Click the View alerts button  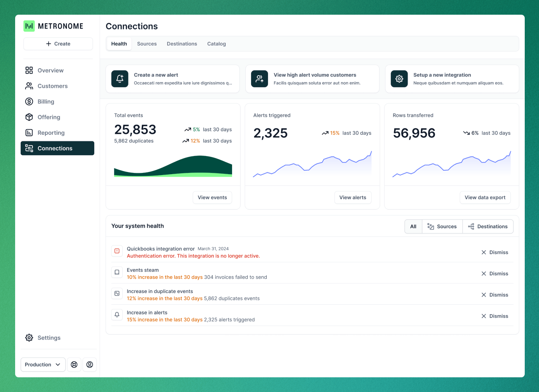click(x=353, y=197)
